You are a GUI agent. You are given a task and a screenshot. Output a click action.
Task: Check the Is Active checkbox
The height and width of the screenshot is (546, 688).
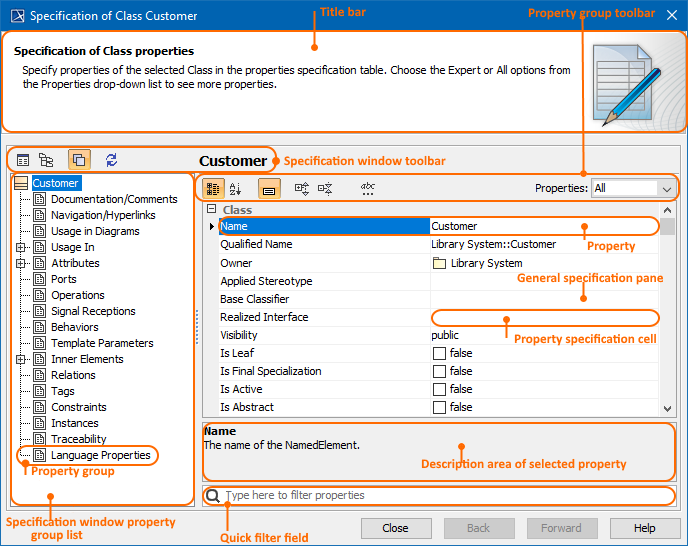click(x=439, y=389)
